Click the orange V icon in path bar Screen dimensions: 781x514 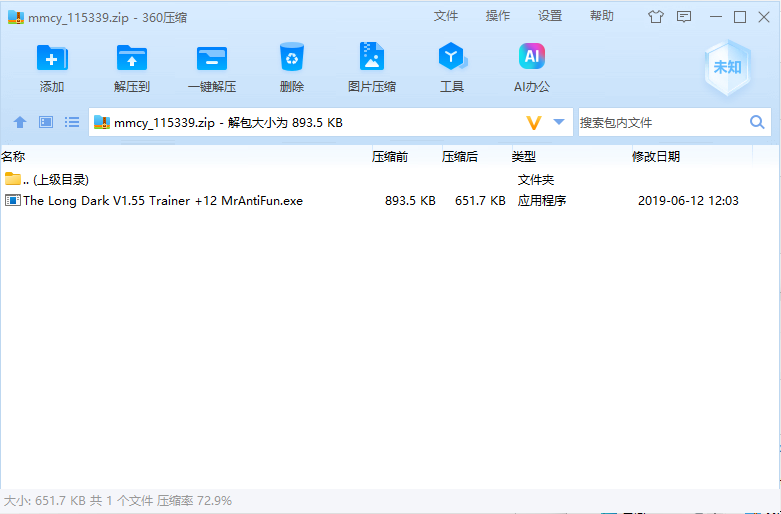tap(534, 123)
